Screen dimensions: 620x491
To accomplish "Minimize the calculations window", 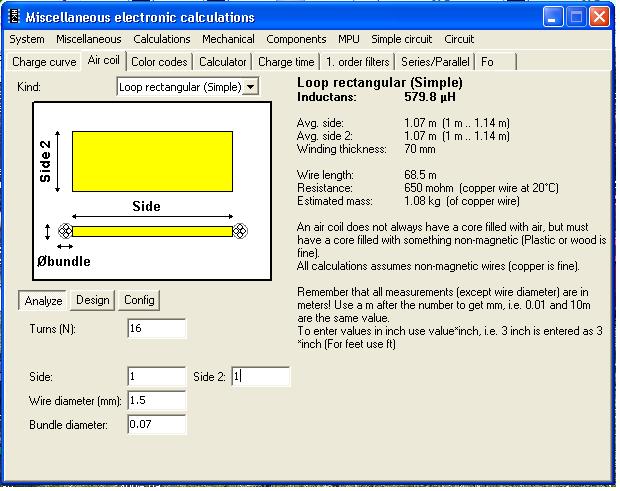I will tap(552, 17).
